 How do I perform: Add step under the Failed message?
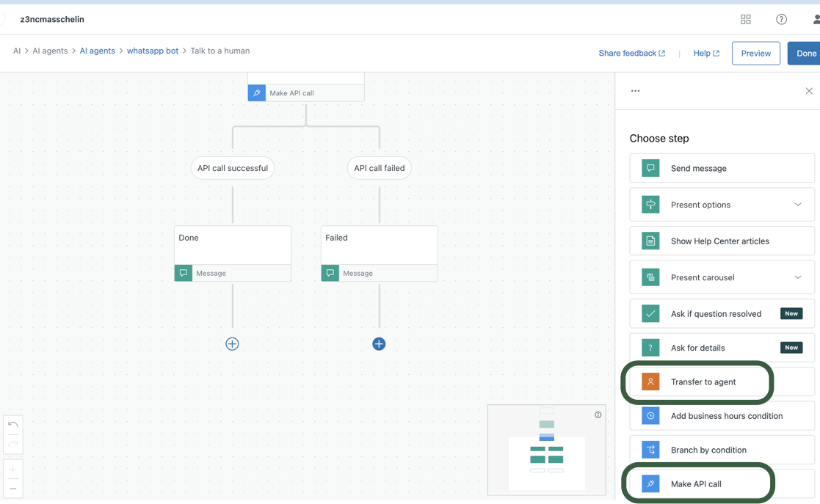click(x=379, y=344)
